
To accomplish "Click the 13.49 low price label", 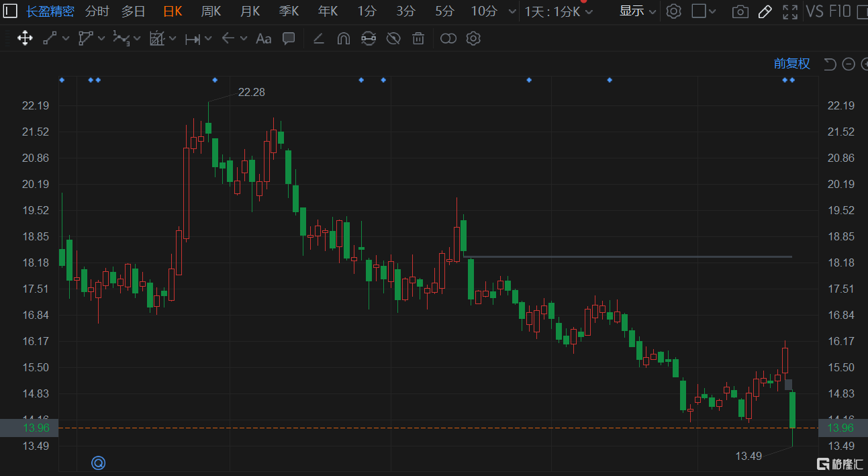I will tap(749, 456).
